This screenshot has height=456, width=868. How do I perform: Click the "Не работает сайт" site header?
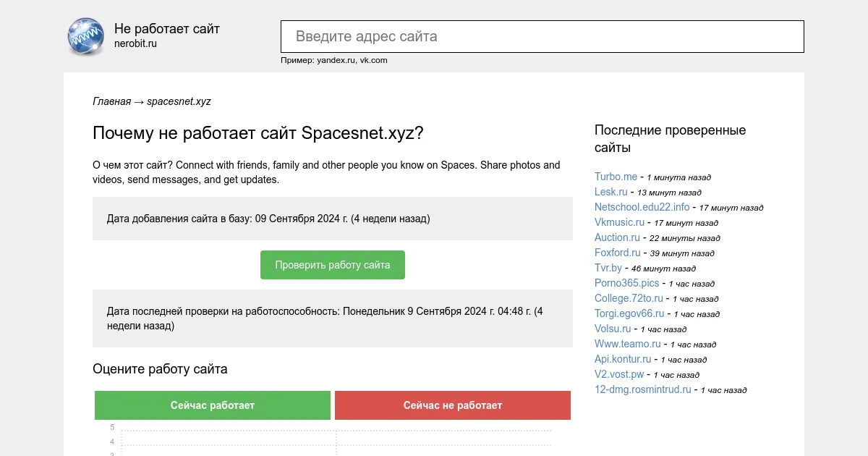[166, 29]
